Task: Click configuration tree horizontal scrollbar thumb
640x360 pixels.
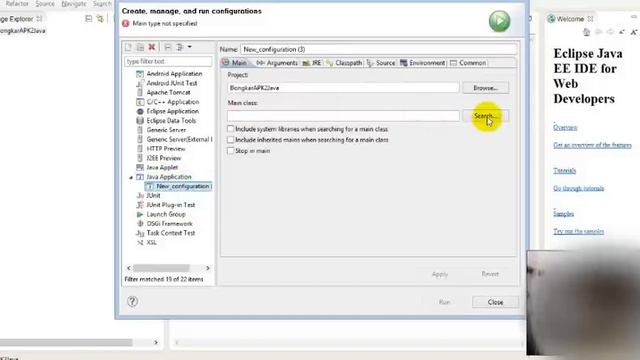Action: pos(161,268)
